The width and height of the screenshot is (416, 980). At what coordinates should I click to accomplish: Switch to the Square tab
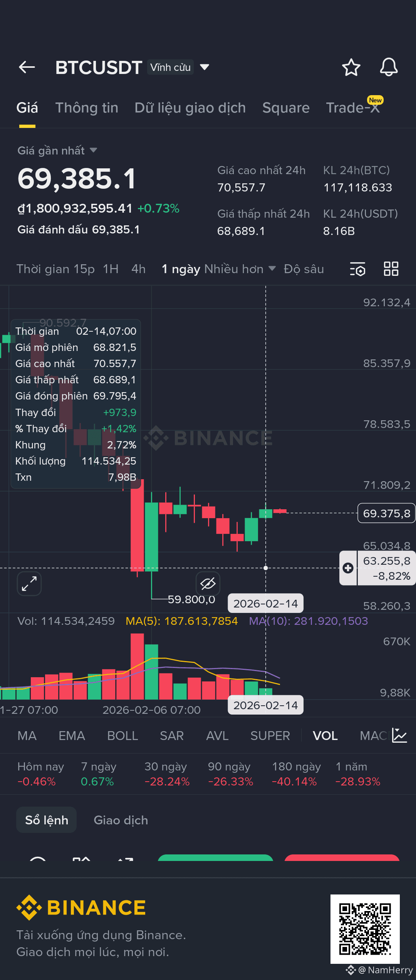point(286,108)
